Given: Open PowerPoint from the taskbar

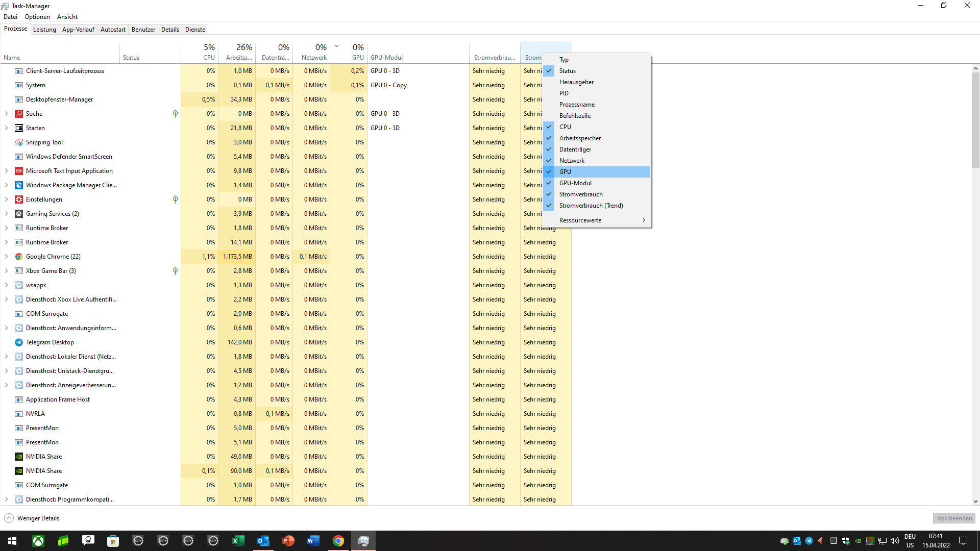Looking at the screenshot, I should 288,541.
